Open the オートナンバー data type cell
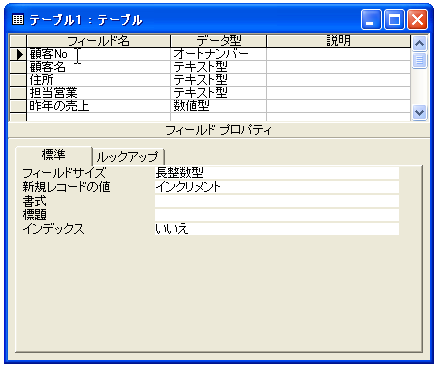The image size is (435, 366). (219, 54)
